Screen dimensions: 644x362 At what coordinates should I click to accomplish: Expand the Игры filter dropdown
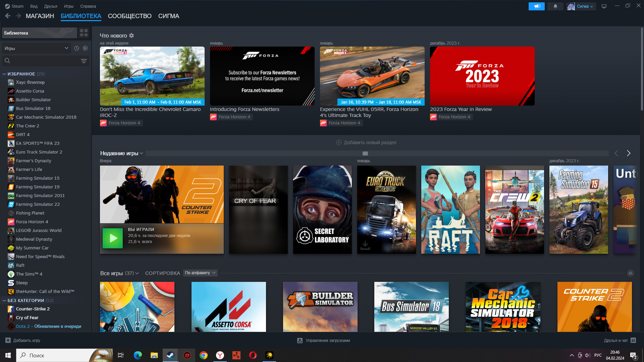37,48
